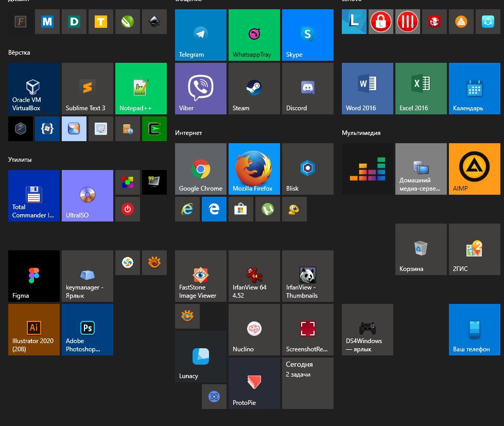Viewport: 504px width, 426px height.
Task: Open the Домашний медиа-сервер tile
Action: click(x=421, y=169)
